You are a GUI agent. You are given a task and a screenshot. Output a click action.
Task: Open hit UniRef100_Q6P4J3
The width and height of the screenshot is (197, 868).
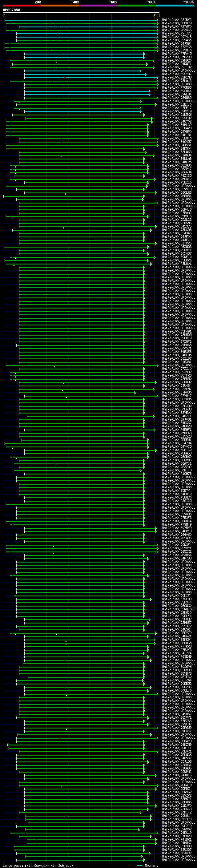[x=176, y=210]
